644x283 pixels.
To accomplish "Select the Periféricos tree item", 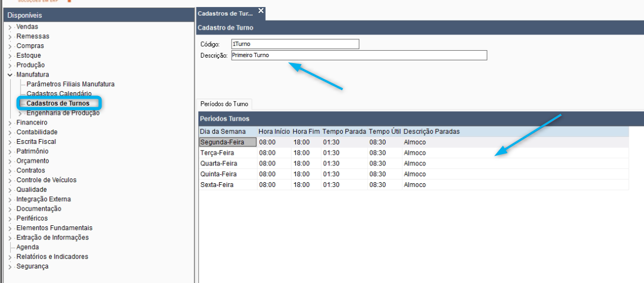I will pos(32,218).
